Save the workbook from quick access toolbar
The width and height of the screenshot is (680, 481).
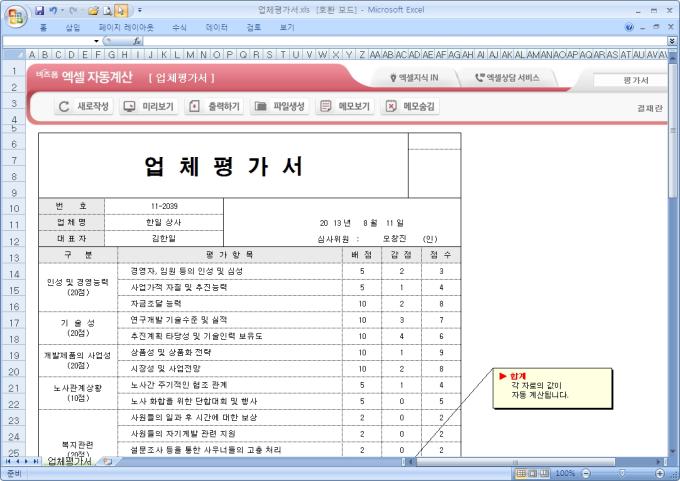point(39,10)
